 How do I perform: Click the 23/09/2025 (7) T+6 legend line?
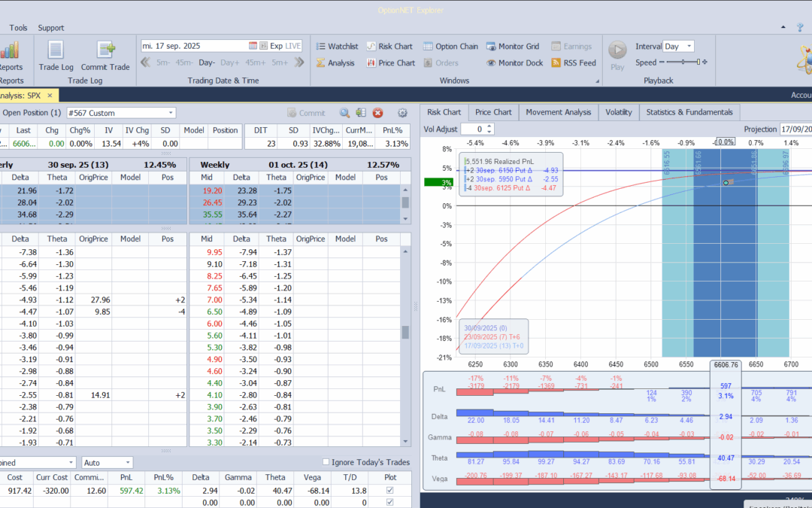pyautogui.click(x=490, y=337)
